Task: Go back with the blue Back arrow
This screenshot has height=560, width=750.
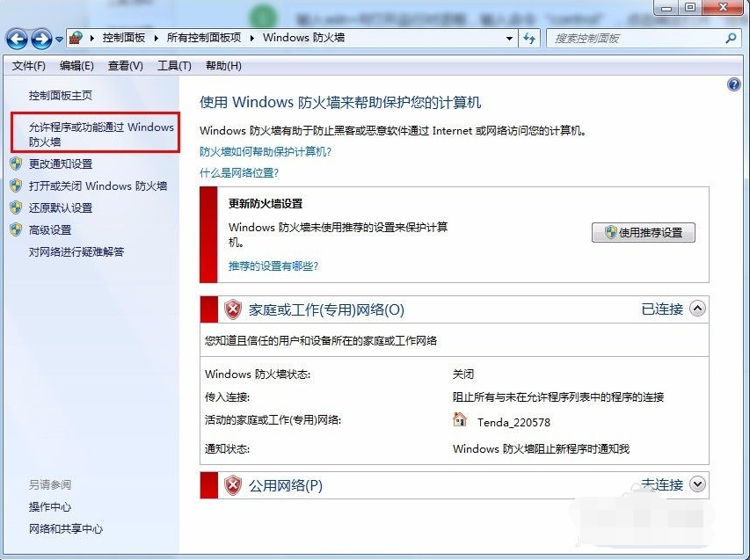Action: pyautogui.click(x=17, y=39)
